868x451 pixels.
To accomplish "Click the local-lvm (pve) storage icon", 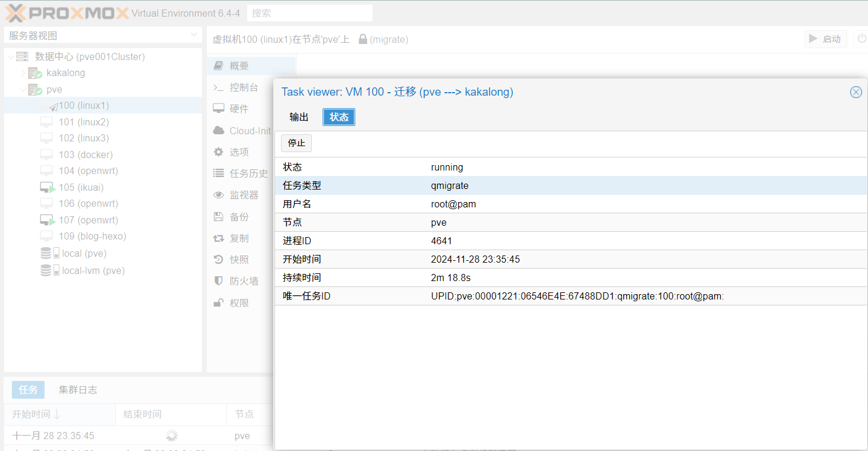I will coord(49,270).
